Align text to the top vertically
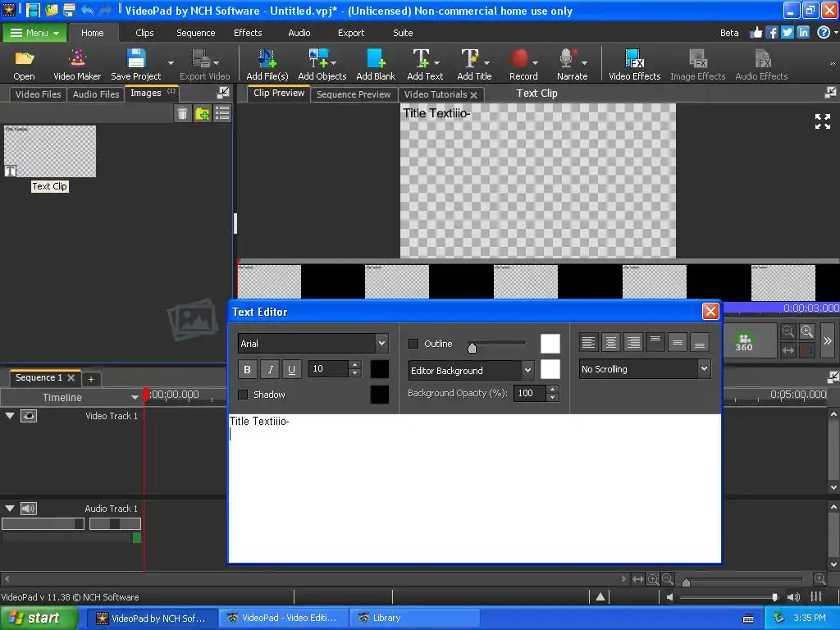 (x=655, y=342)
